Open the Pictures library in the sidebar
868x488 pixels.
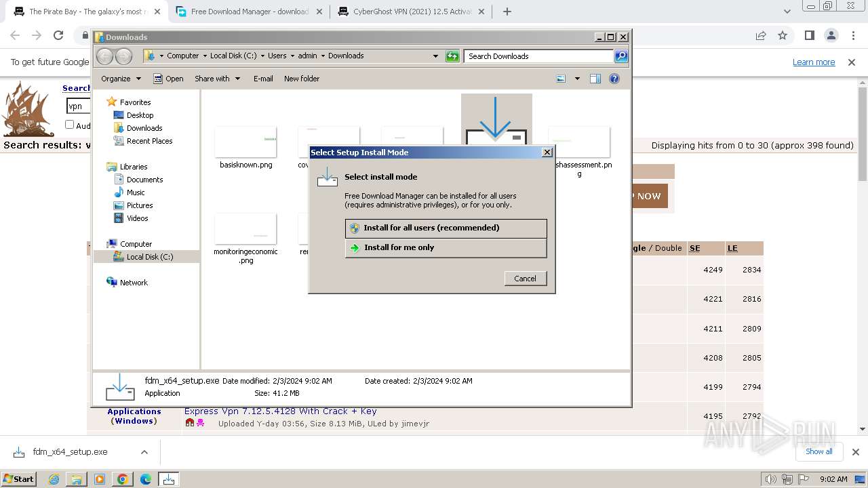click(x=140, y=205)
